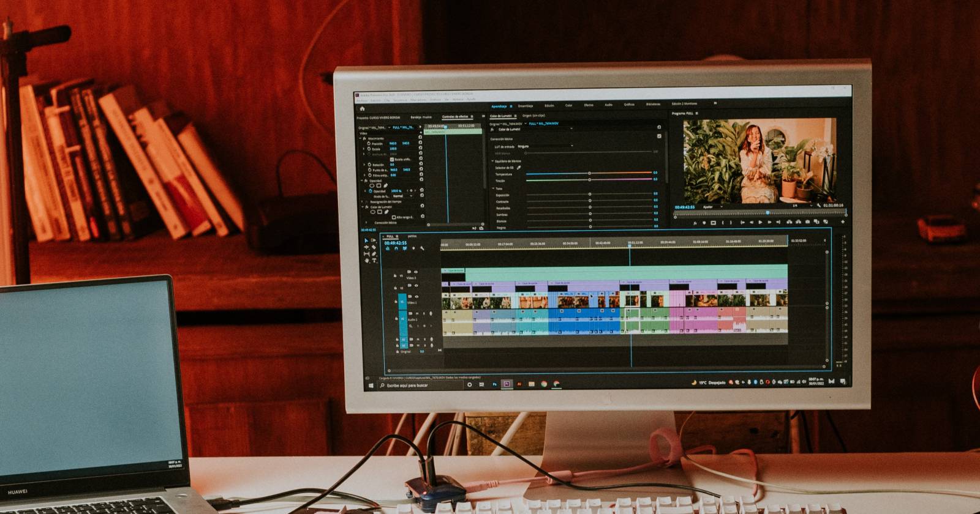Go to the Premiere Home screen icon

click(x=362, y=109)
